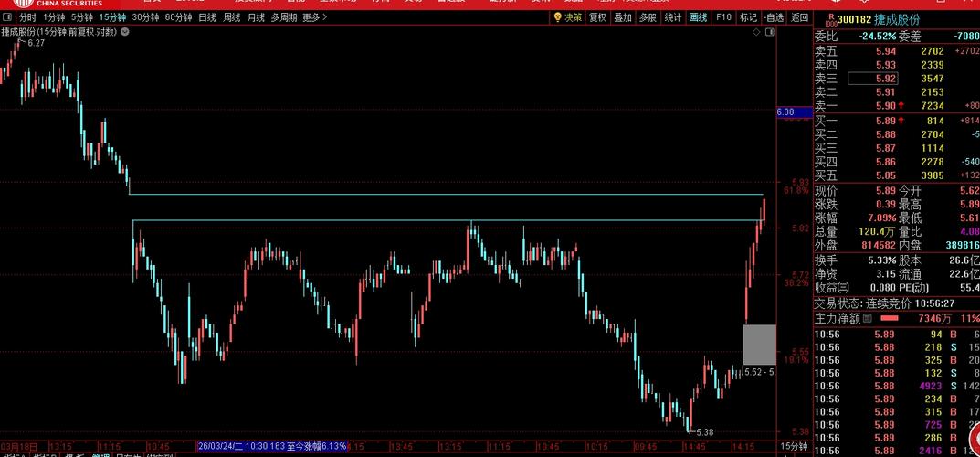Click the blue date info label 26/03/24
The image size is (980, 457).
pyautogui.click(x=272, y=446)
